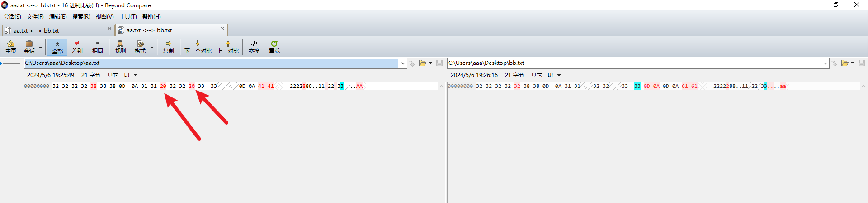Image resolution: width=868 pixels, height=203 pixels.
Task: Toggle the 全部 show all filter
Action: [57, 47]
